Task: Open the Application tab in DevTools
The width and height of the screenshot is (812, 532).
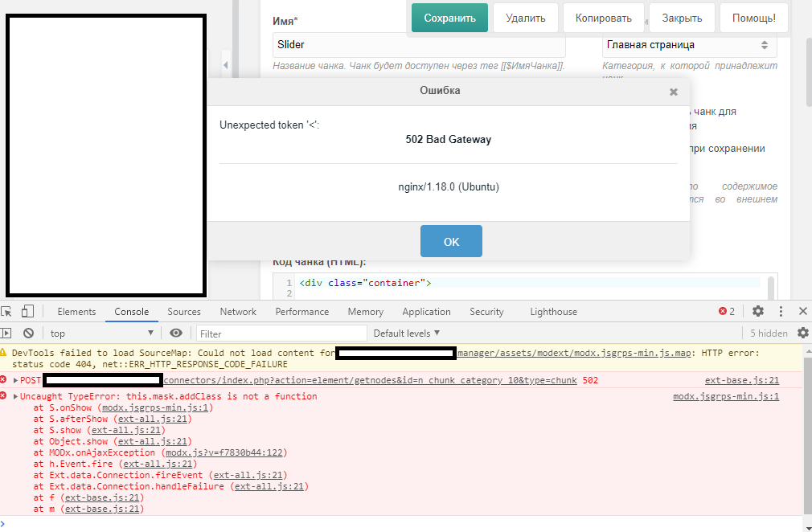Action: pyautogui.click(x=426, y=312)
